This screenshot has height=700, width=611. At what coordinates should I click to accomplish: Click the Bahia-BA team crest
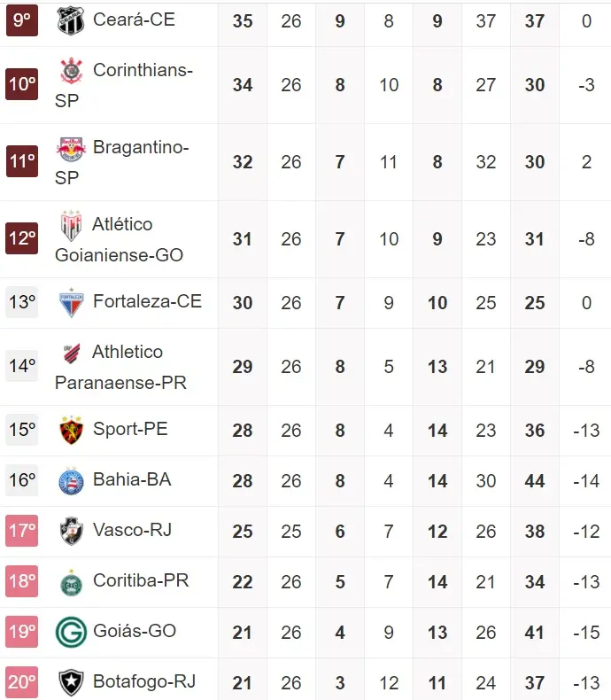click(70, 481)
